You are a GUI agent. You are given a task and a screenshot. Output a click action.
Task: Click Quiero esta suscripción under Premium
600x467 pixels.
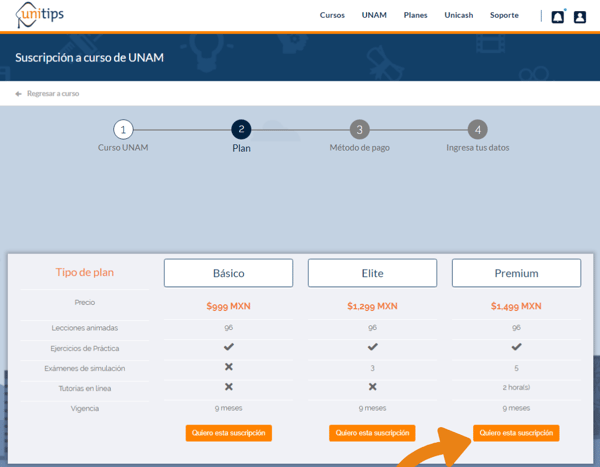point(516,433)
